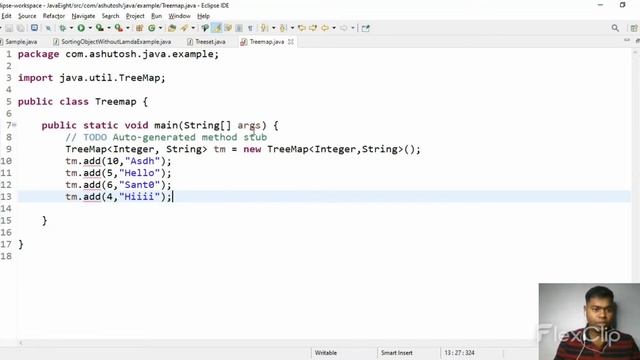The height and width of the screenshot is (360, 640).
Task: Click the Coverage launch icon
Action: pyautogui.click(x=100, y=28)
